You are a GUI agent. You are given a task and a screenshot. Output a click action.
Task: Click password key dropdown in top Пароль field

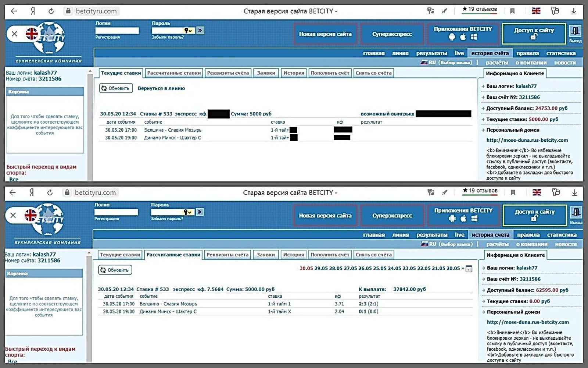(x=189, y=31)
